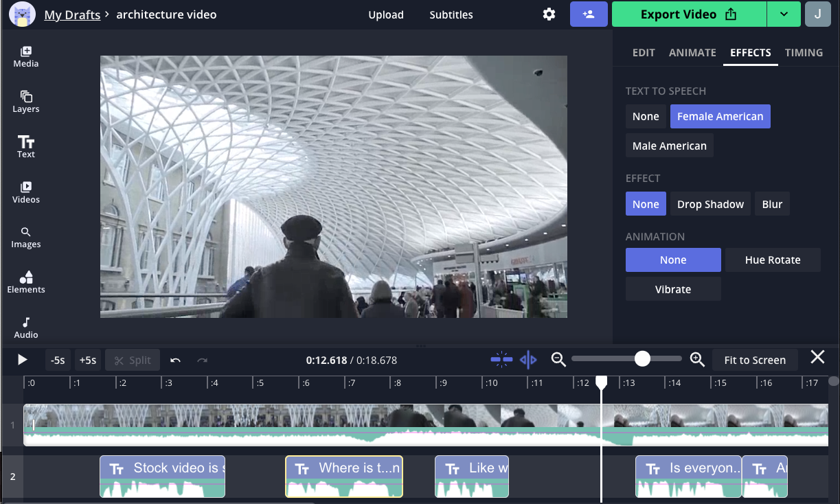This screenshot has width=840, height=504.
Task: Open the Layers panel
Action: pyautogui.click(x=26, y=102)
